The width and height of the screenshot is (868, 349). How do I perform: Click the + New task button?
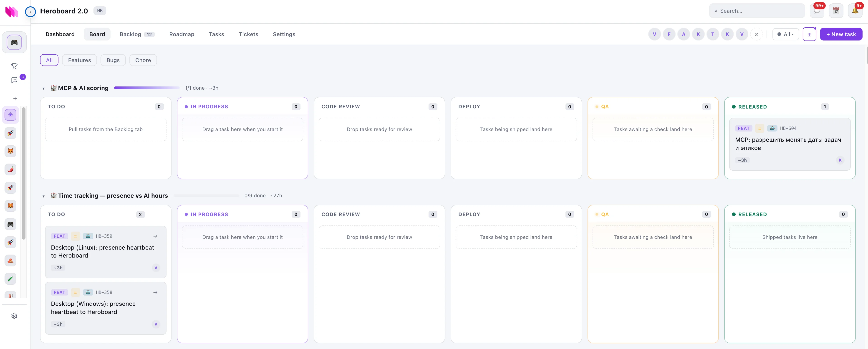pos(841,34)
